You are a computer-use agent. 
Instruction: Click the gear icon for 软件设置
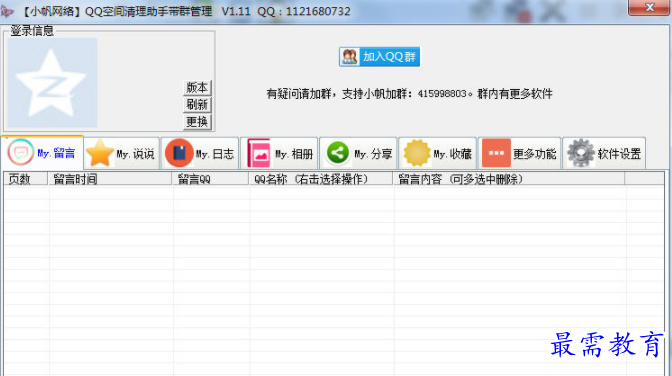coord(581,153)
